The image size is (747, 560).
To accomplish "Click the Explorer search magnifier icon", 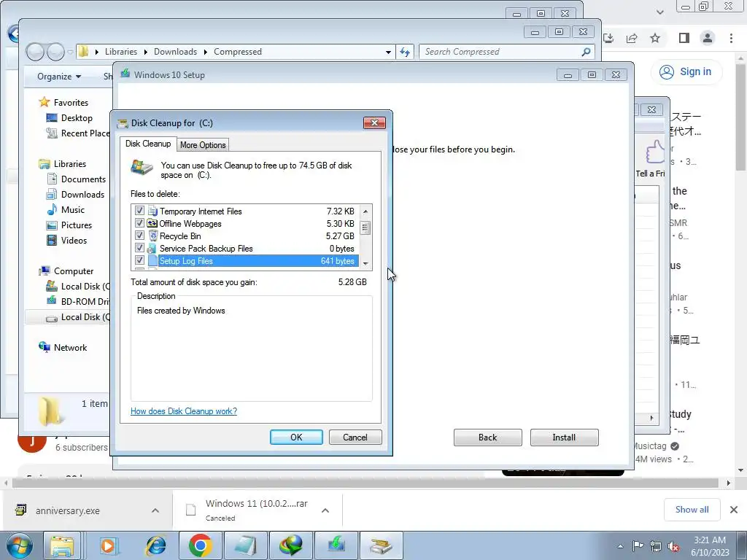I will click(x=586, y=52).
